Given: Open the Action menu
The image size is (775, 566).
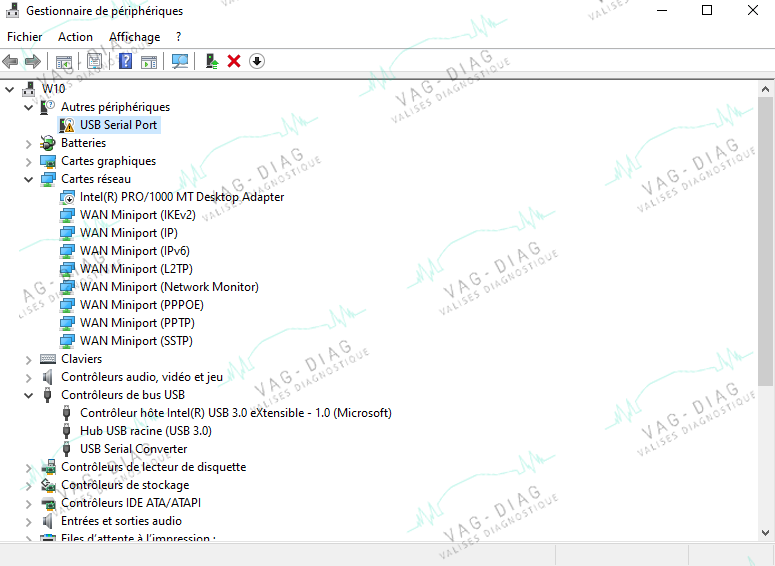Looking at the screenshot, I should [75, 37].
